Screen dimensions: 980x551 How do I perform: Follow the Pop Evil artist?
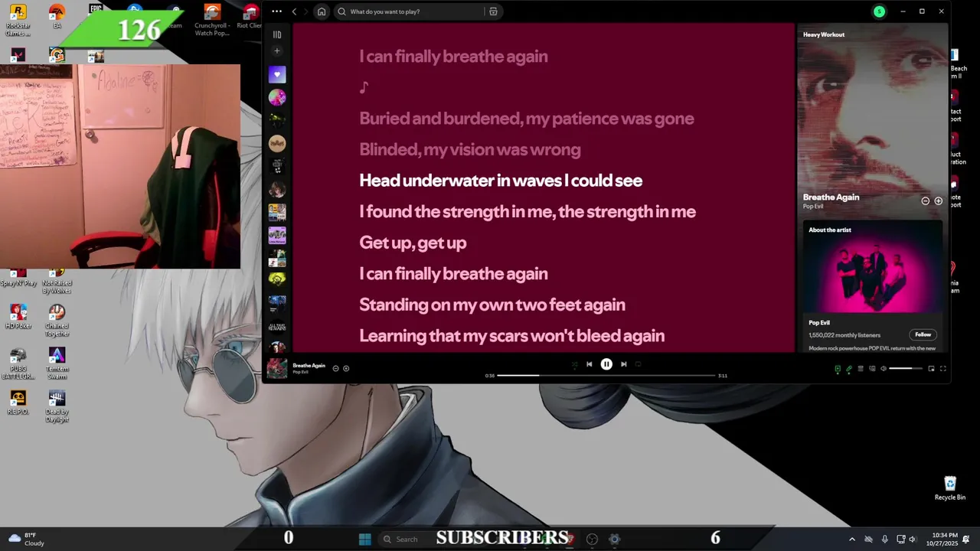click(923, 334)
